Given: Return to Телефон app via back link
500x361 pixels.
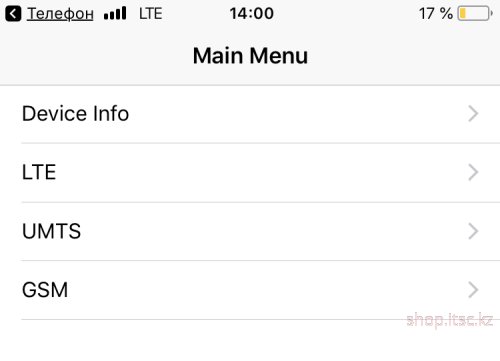Looking at the screenshot, I should pos(60,14).
